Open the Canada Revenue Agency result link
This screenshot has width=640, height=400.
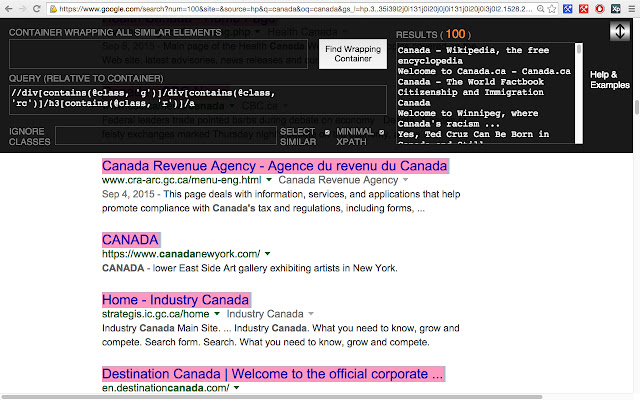tap(274, 166)
